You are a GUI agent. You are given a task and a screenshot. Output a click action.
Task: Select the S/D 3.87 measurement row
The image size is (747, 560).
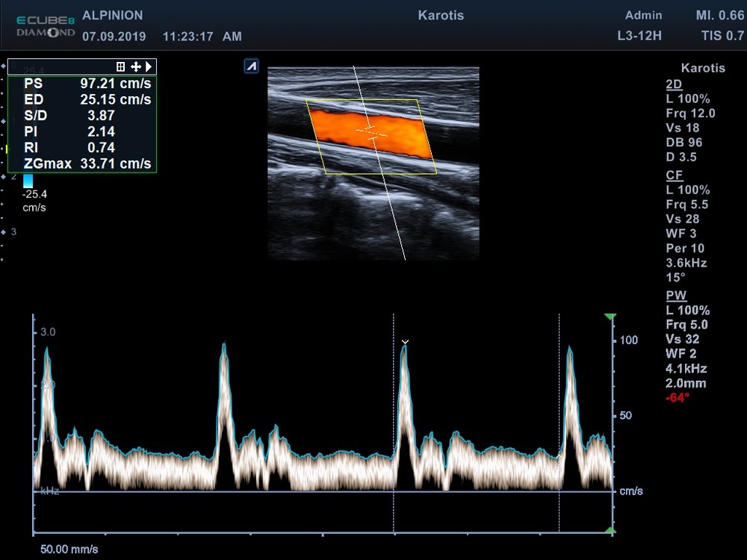coord(69,115)
